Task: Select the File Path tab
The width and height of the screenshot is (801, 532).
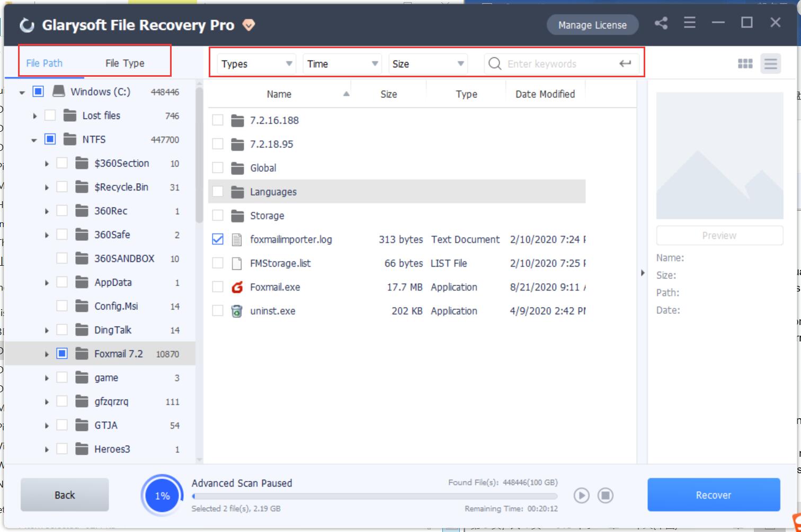Action: coord(43,62)
